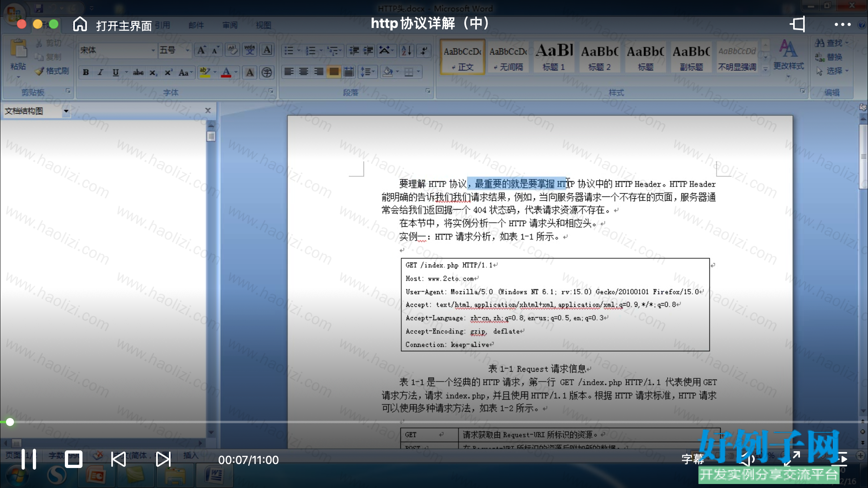The height and width of the screenshot is (488, 868).
Task: Apply the 标题 1 style
Action: point(554,57)
